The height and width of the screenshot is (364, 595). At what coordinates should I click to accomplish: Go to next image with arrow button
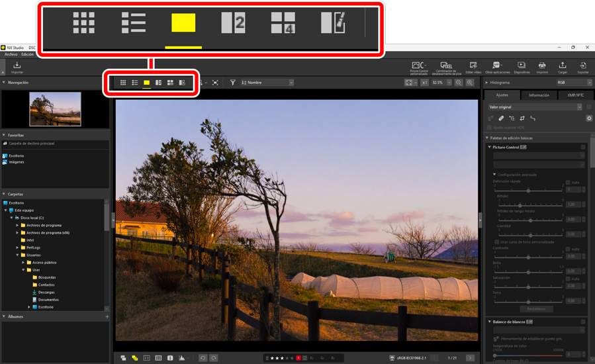pos(470,358)
